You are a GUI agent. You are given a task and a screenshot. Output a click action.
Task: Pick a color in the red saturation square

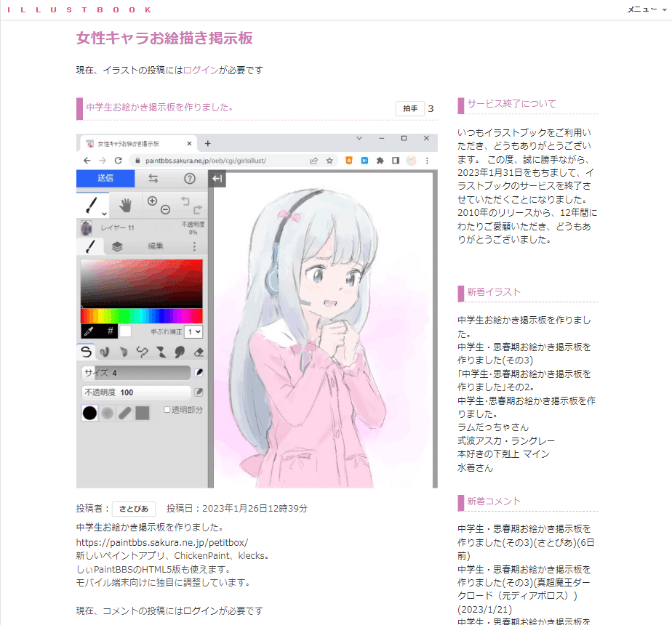[141, 283]
